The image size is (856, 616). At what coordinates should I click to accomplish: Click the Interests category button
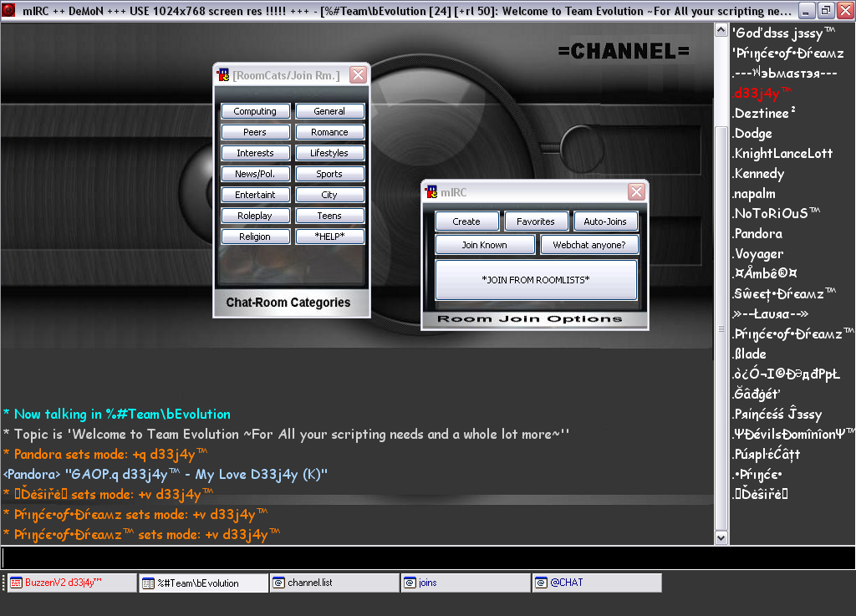click(255, 153)
